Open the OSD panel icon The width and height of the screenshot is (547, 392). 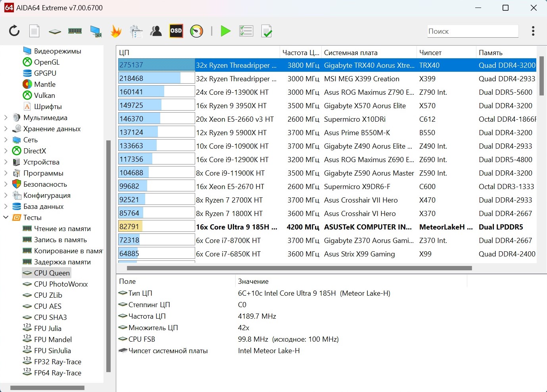click(x=176, y=31)
